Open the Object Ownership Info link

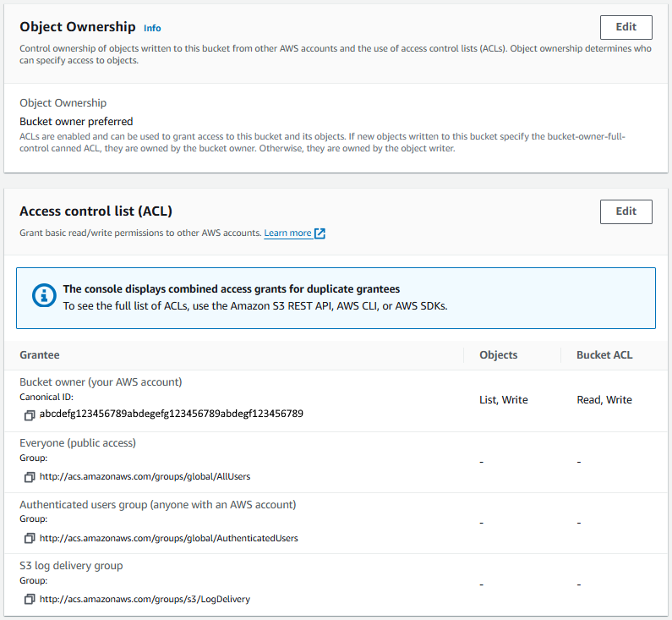coord(152,28)
